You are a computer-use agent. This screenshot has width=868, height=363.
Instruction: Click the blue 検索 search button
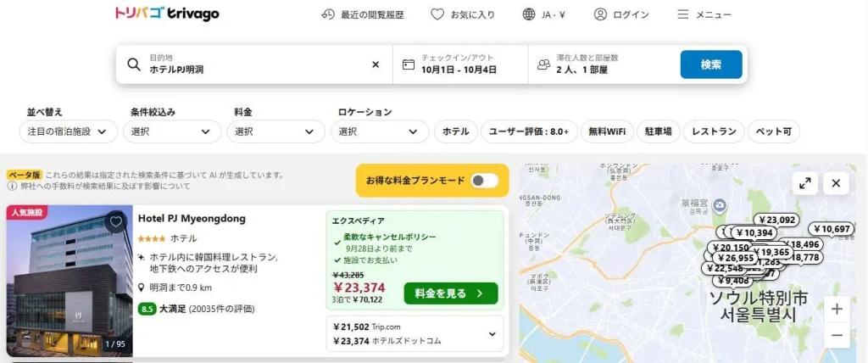tap(711, 64)
